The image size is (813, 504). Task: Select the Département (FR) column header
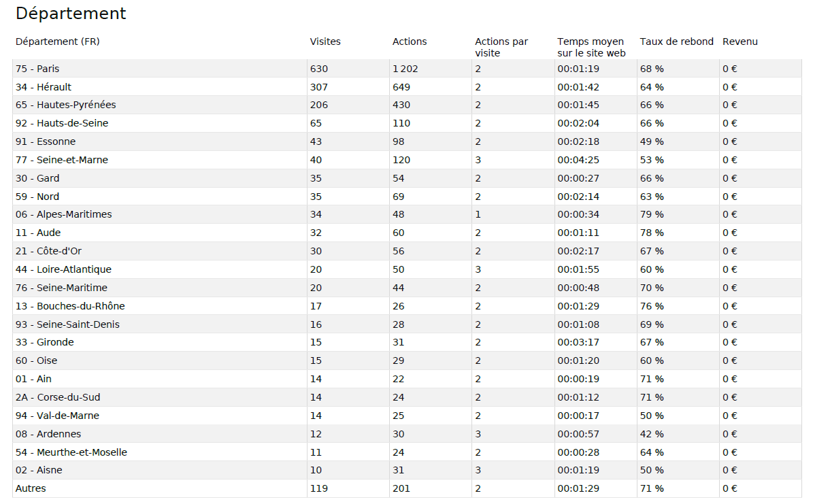[x=58, y=41]
